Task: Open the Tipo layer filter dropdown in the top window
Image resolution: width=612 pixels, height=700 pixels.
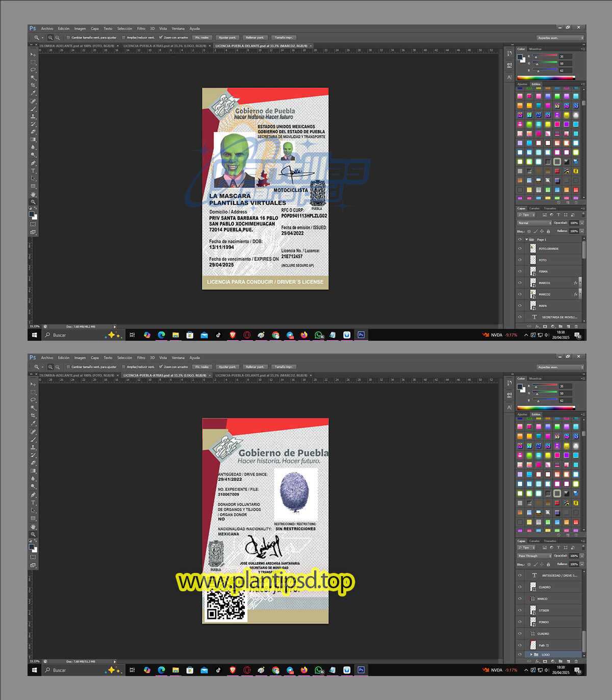Action: 527,215
